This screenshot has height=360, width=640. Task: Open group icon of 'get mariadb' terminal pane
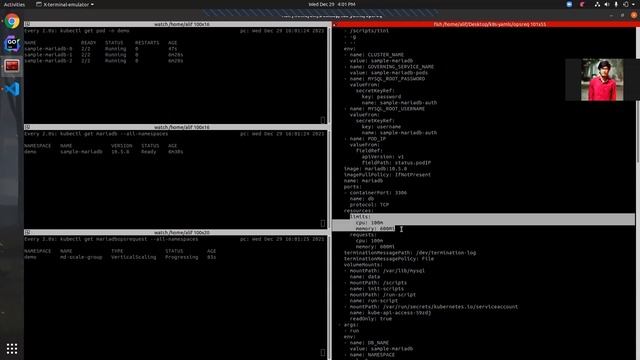coord(27,127)
